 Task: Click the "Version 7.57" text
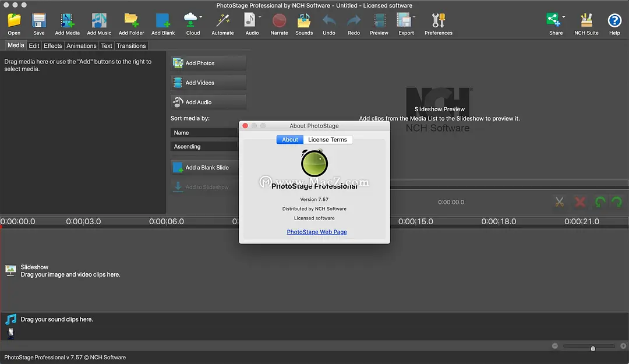tap(314, 199)
